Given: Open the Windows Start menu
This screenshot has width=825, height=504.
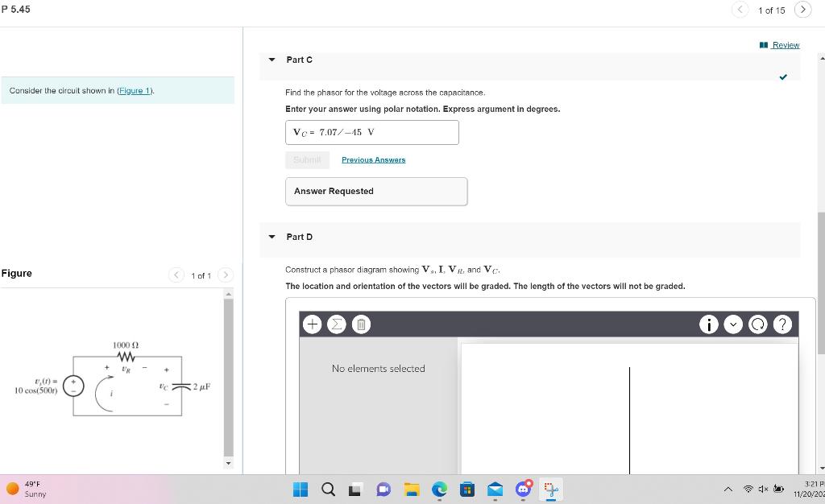Looking at the screenshot, I should [x=301, y=490].
